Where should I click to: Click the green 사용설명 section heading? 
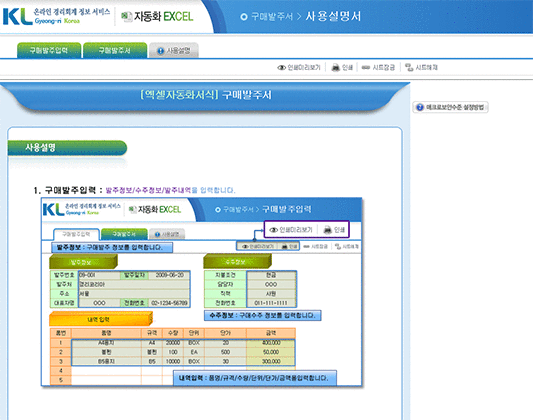pyautogui.click(x=67, y=148)
